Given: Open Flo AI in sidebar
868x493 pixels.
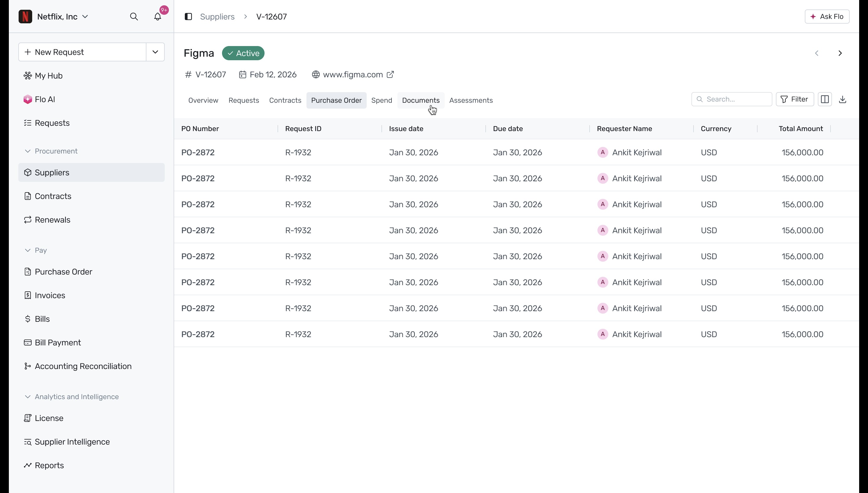Looking at the screenshot, I should [92, 99].
